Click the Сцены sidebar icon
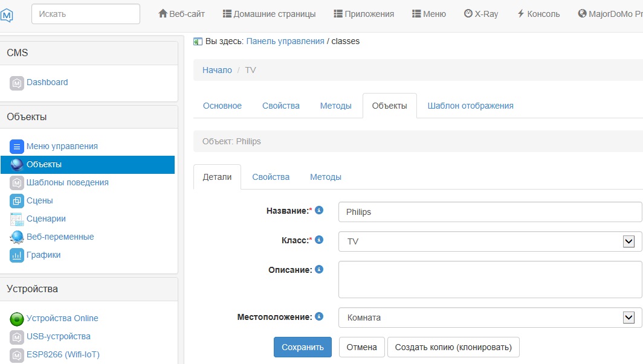The height and width of the screenshot is (364, 643). click(x=17, y=201)
